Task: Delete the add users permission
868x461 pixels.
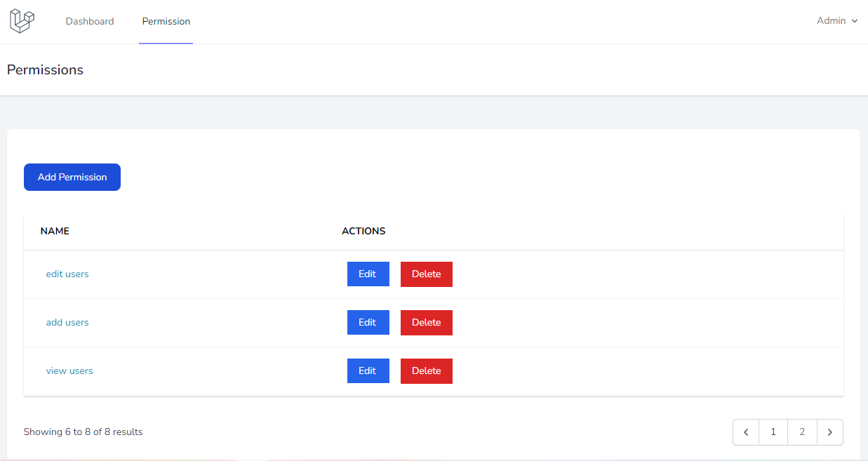Action: 426,322
